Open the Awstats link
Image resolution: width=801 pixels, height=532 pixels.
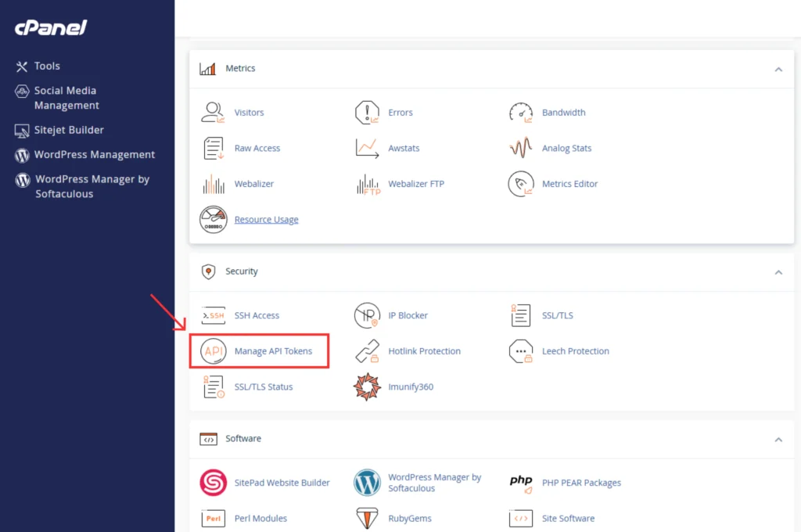404,148
